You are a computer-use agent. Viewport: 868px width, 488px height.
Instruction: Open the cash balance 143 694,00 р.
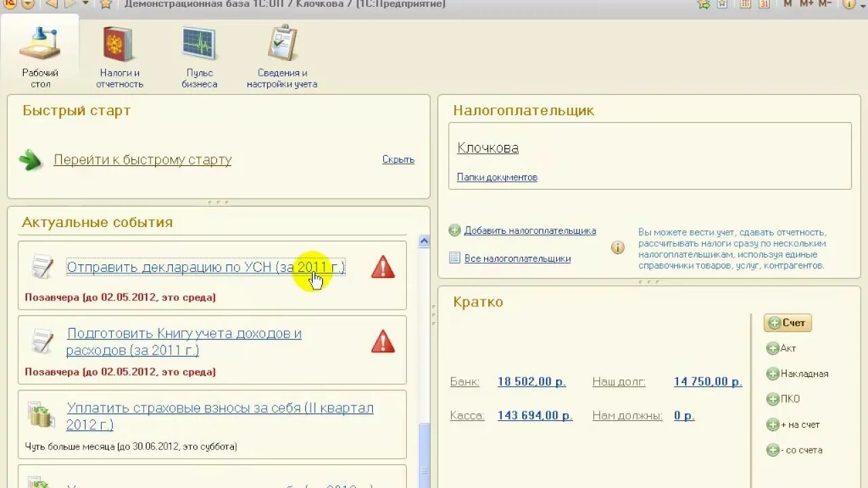click(535, 415)
